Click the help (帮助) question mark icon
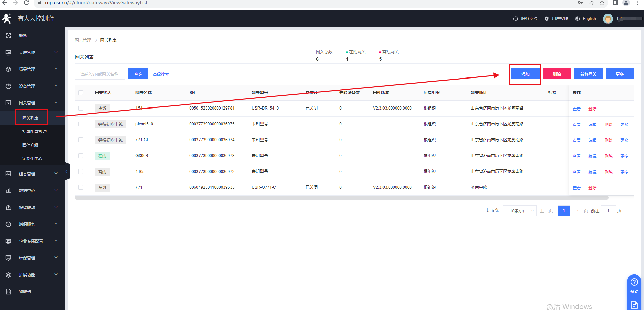This screenshot has width=644, height=310. [x=634, y=282]
